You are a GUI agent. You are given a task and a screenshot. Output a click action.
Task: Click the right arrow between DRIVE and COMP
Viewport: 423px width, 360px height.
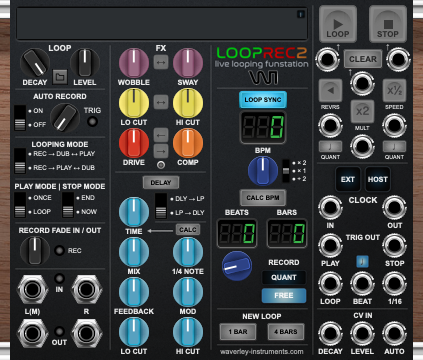161,151
